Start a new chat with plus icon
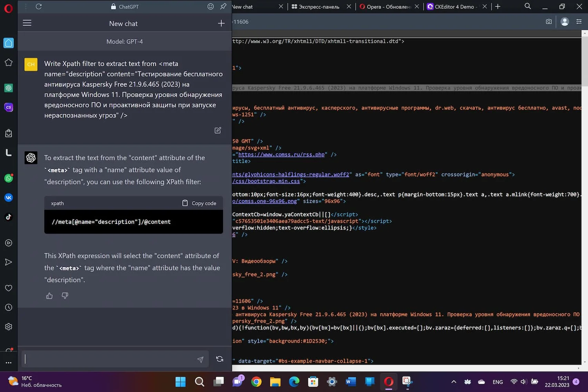 [x=221, y=24]
